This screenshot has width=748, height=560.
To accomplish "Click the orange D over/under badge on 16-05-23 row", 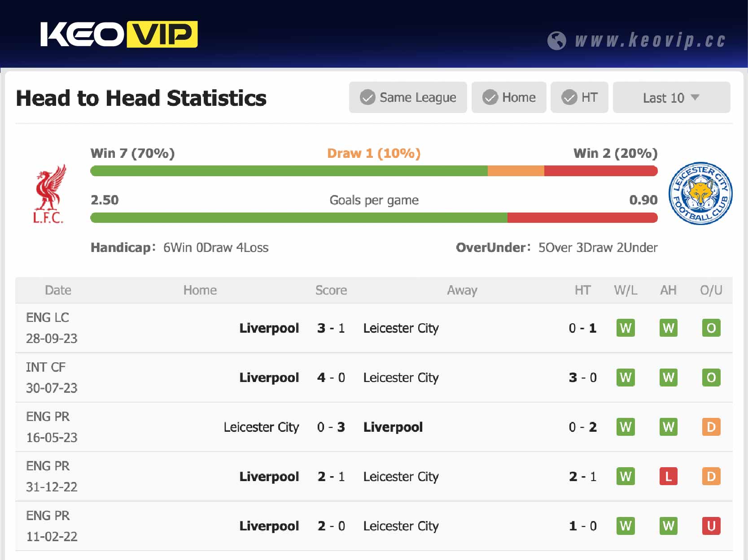I will [711, 427].
